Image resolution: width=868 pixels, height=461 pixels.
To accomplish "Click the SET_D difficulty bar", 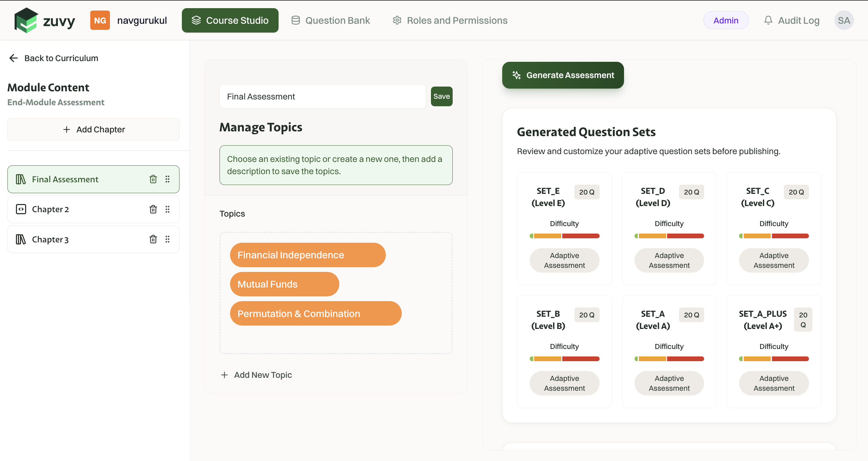I will 669,236.
